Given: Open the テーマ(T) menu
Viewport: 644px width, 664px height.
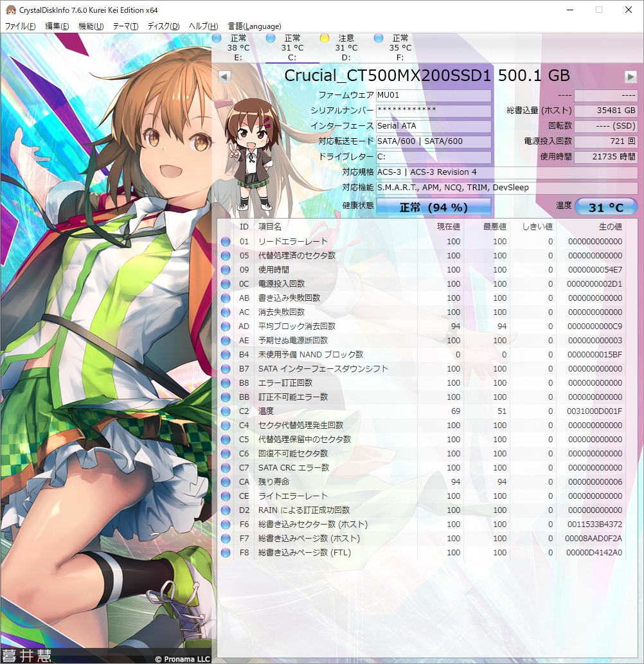Looking at the screenshot, I should (125, 26).
